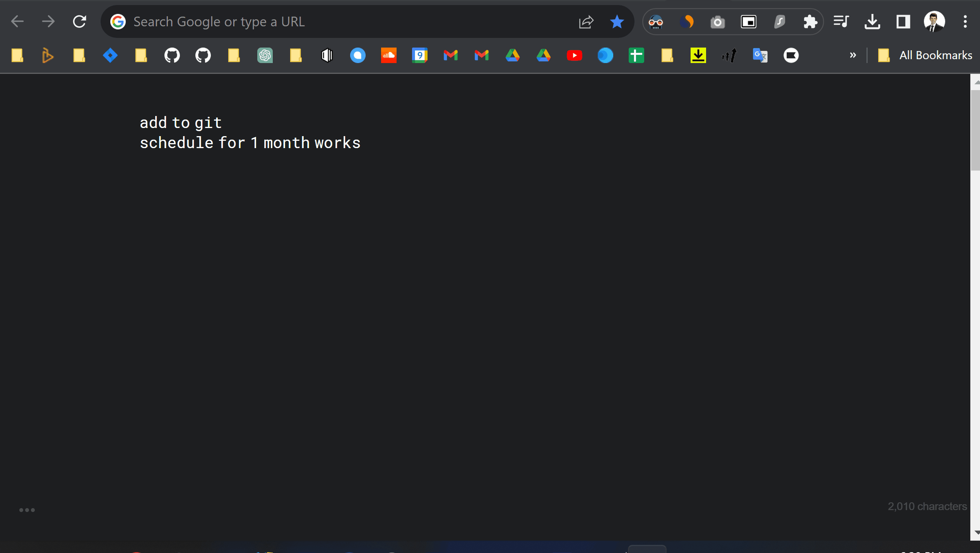This screenshot has height=553, width=980.
Task: Click the profile avatar picture
Action: [934, 22]
